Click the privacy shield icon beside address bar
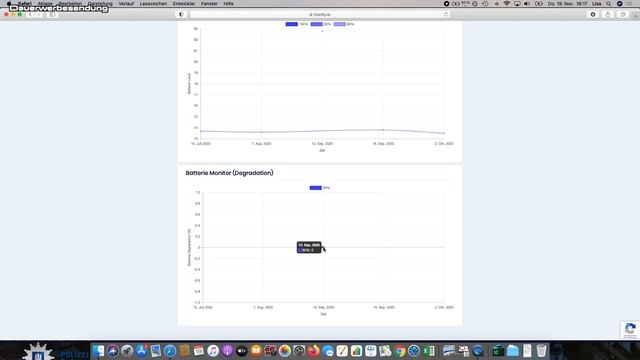 pos(181,14)
